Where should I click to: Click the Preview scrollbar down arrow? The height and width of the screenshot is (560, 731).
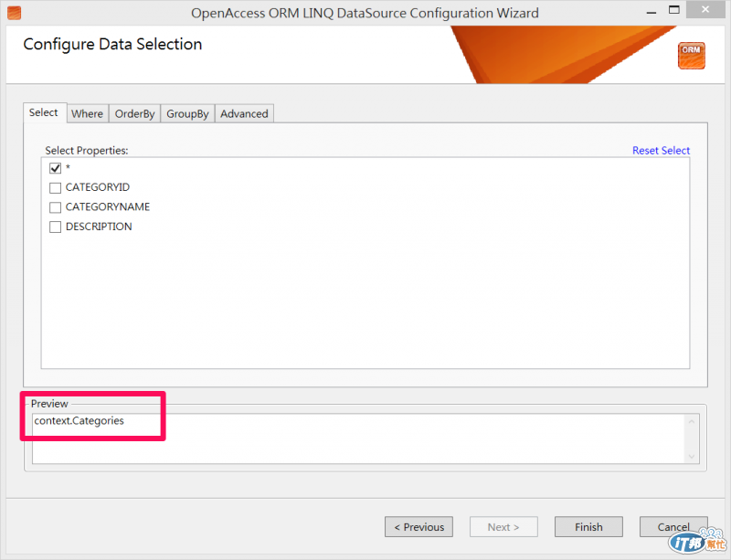692,456
